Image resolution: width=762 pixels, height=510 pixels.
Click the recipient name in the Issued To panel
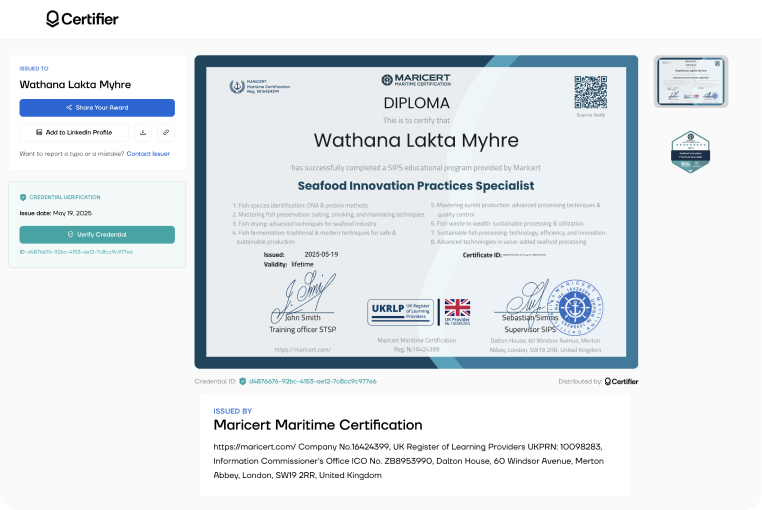pyautogui.click(x=75, y=85)
